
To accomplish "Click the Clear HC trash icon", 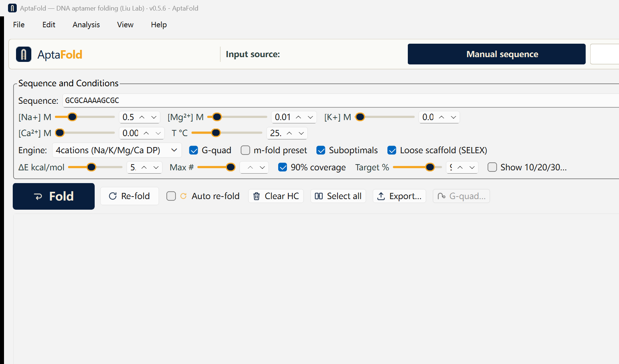I will (257, 196).
